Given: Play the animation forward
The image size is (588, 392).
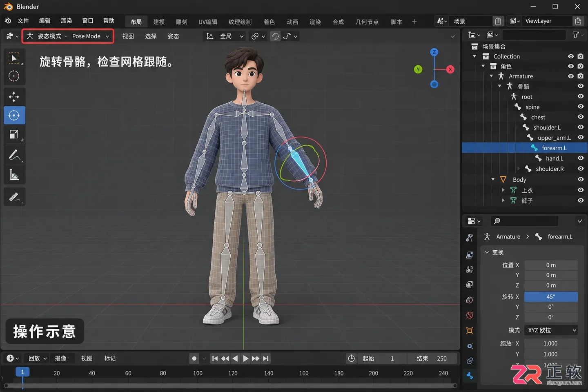Looking at the screenshot, I should coord(245,359).
